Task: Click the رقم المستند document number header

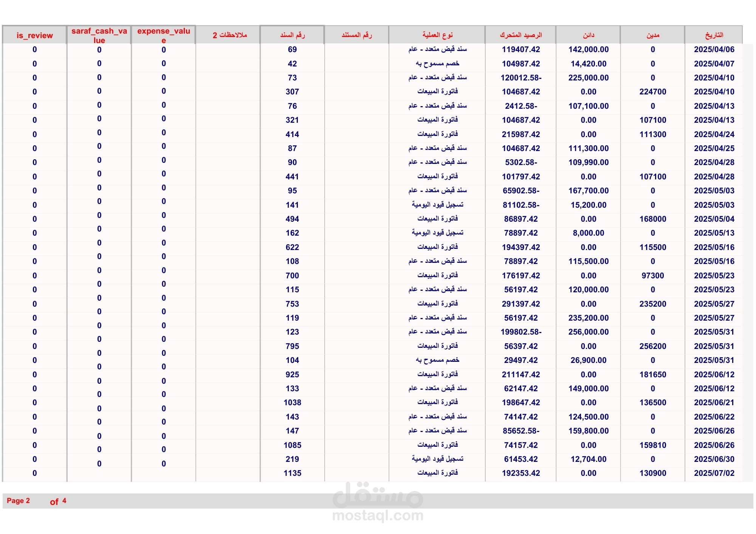Action: pos(356,35)
